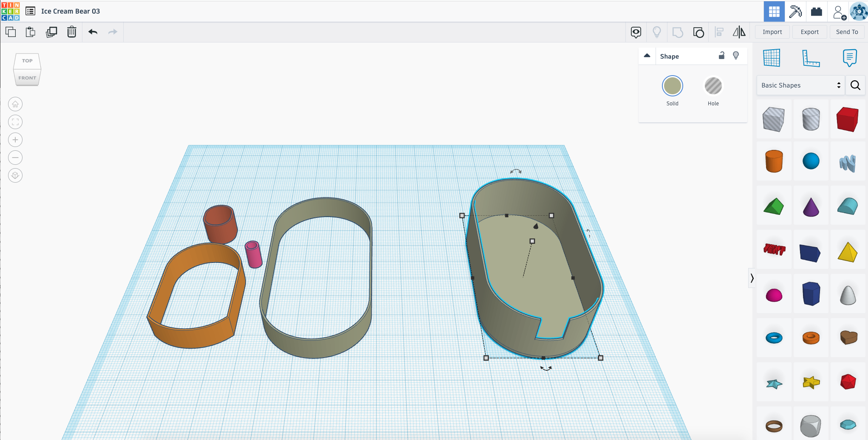Click the Copy icon
Image resolution: width=868 pixels, height=440 pixels.
click(x=11, y=32)
